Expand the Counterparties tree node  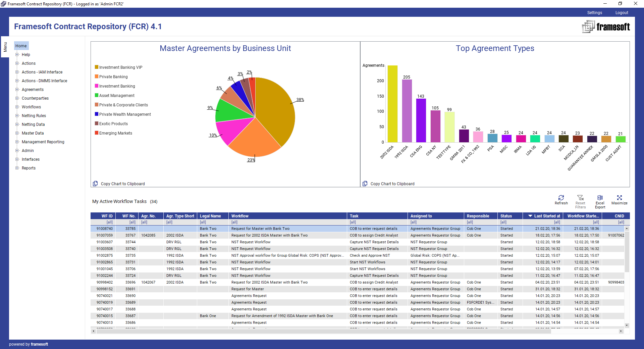tap(17, 98)
